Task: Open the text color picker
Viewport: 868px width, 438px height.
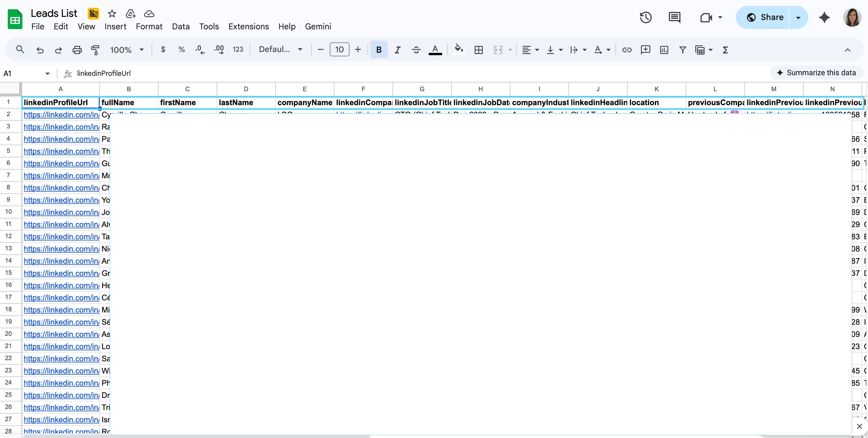Action: (x=435, y=50)
